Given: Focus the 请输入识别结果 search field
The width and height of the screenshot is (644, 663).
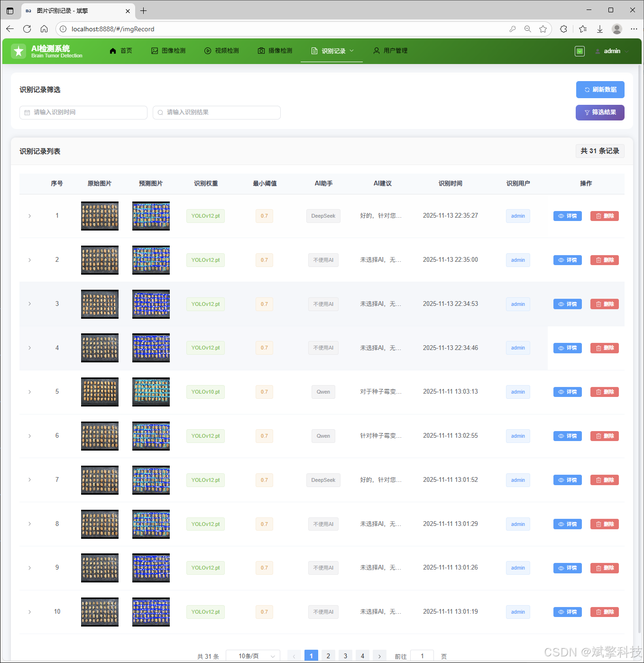Looking at the screenshot, I should pos(217,112).
